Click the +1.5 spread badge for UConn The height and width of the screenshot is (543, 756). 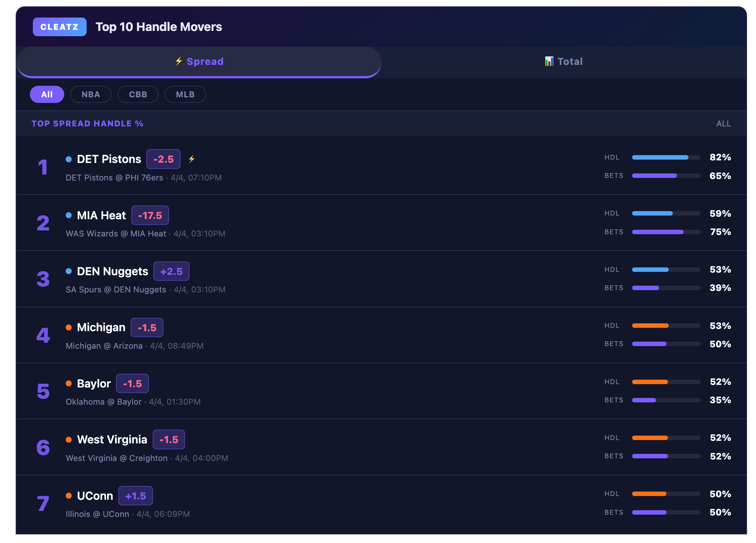(135, 496)
